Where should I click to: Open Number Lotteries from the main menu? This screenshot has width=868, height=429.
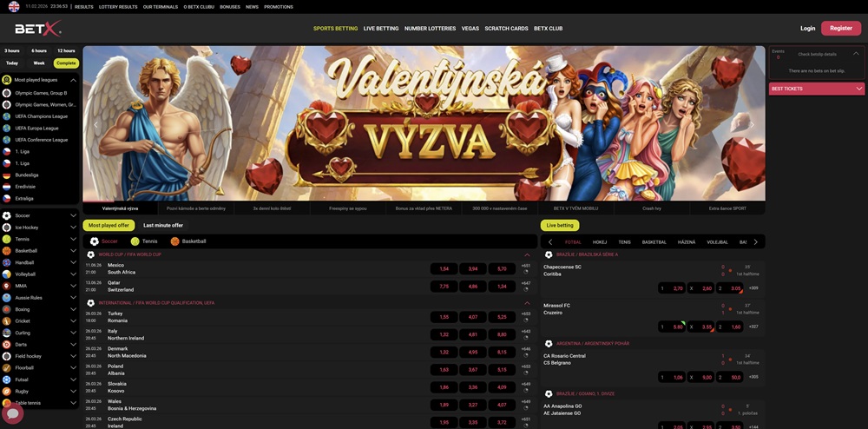(x=431, y=29)
